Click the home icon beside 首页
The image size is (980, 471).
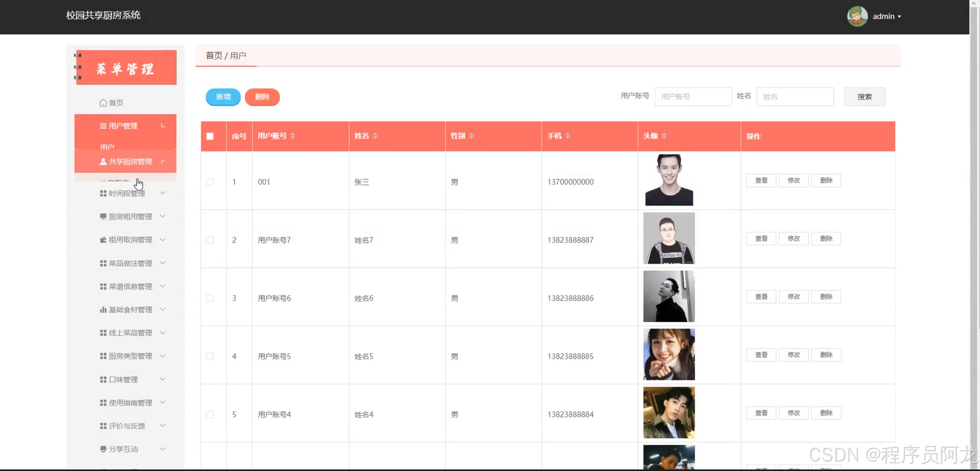tap(103, 103)
